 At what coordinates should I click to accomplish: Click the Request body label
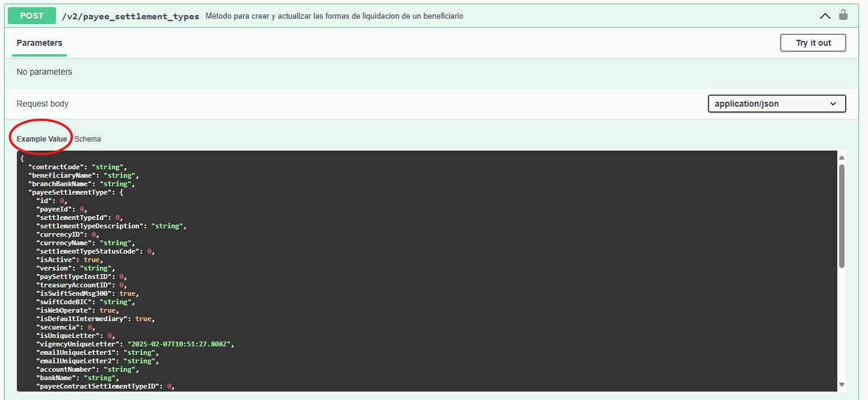click(42, 104)
